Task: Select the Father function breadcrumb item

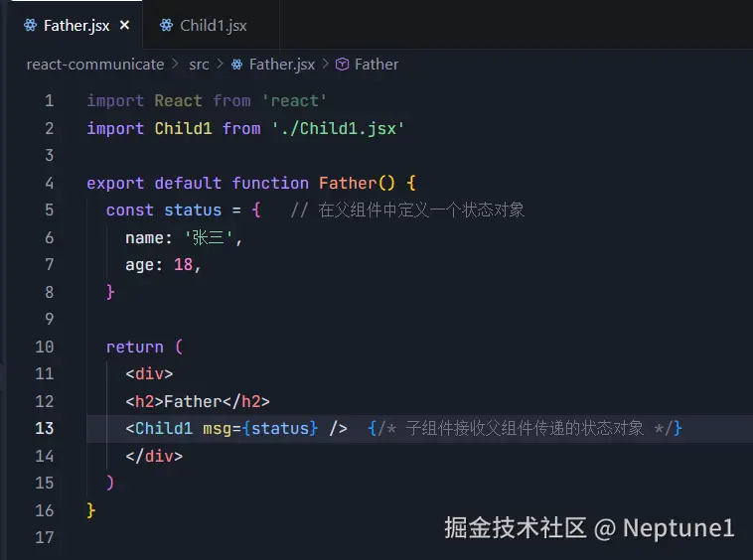Action: [x=376, y=64]
